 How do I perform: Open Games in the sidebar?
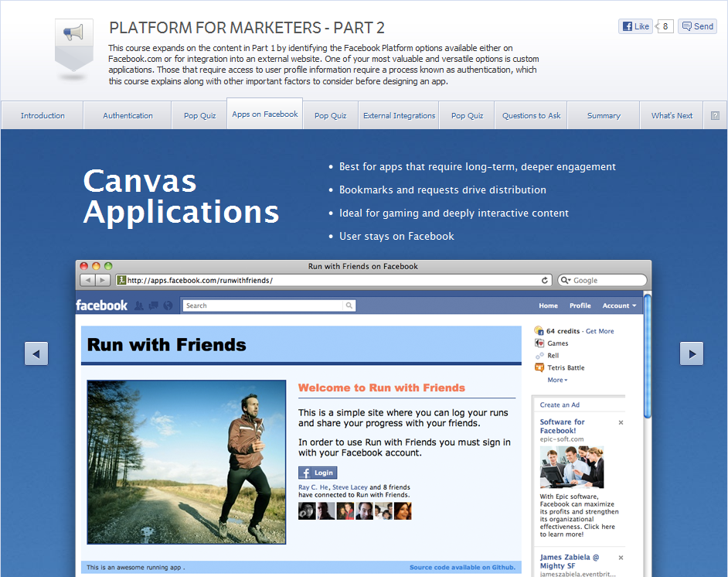pos(557,343)
